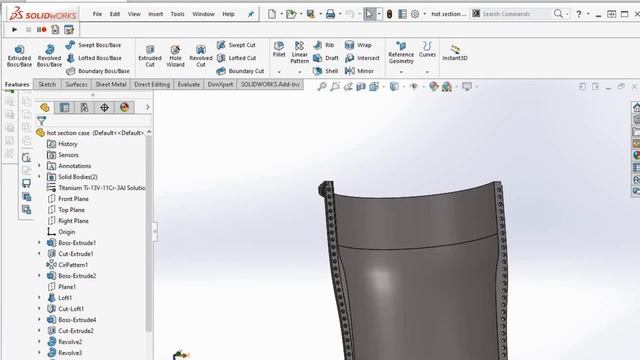Switch to the Sheet Metal tab
The image size is (640, 360).
click(x=111, y=84)
